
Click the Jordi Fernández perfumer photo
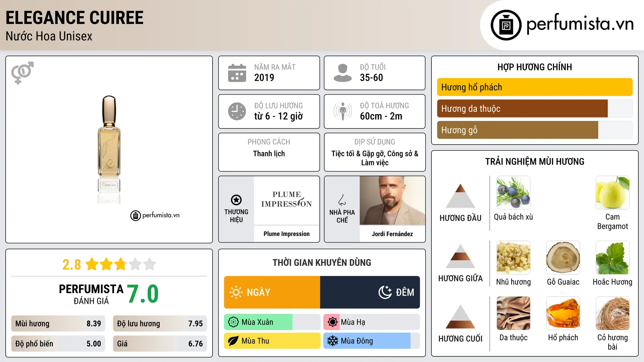tap(392, 200)
